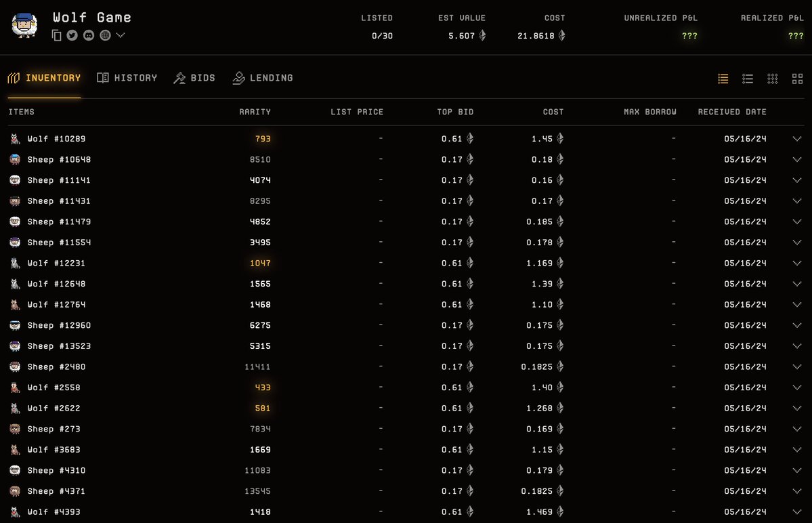Expand details for Wolf #10289
Viewport: 812px width, 523px height.
(797, 139)
